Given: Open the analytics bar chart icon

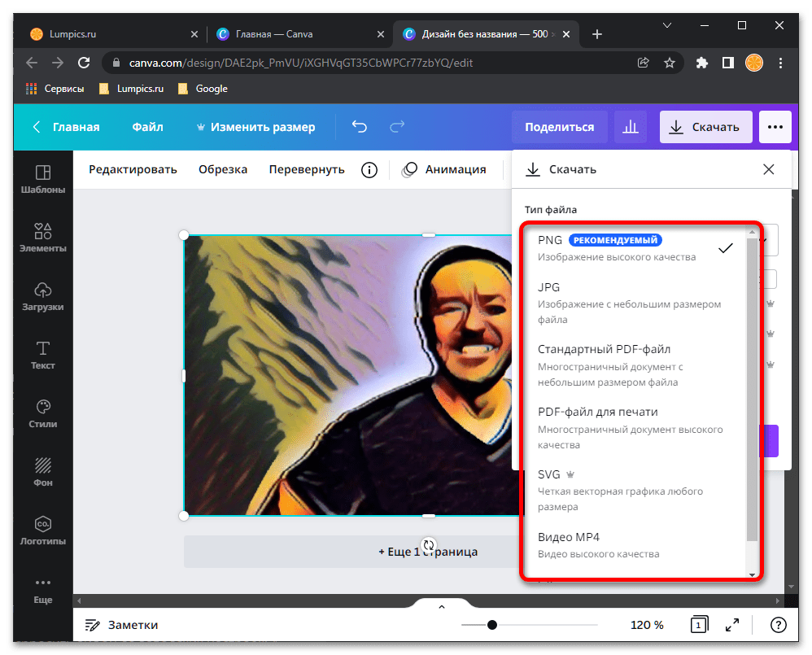Looking at the screenshot, I should point(630,127).
